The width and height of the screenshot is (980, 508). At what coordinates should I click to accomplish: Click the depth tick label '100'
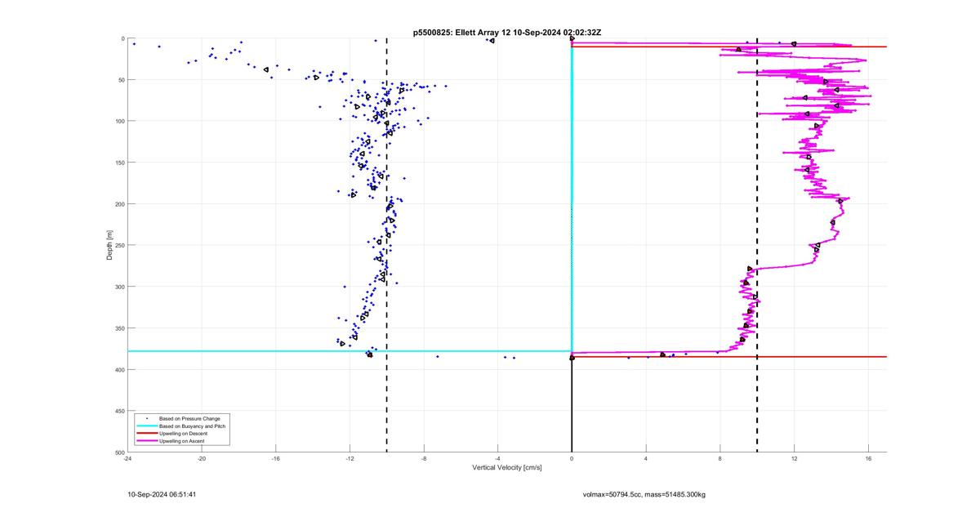tap(119, 121)
